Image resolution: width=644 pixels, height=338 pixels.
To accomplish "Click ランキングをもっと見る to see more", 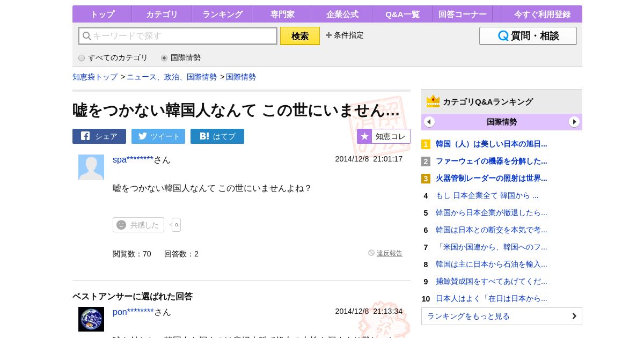I will [x=502, y=316].
